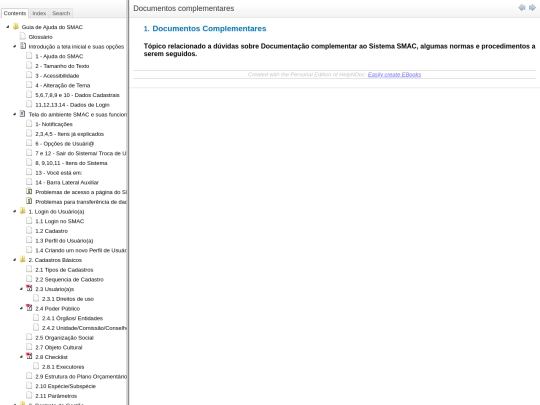This screenshot has width=540, height=405.
Task: Collapse the '2.4 Poder Público' node
Action: [x=21, y=308]
